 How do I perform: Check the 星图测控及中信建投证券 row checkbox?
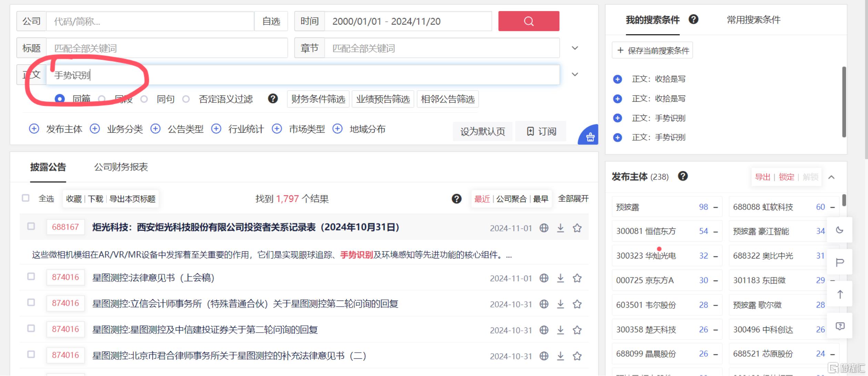(31, 328)
